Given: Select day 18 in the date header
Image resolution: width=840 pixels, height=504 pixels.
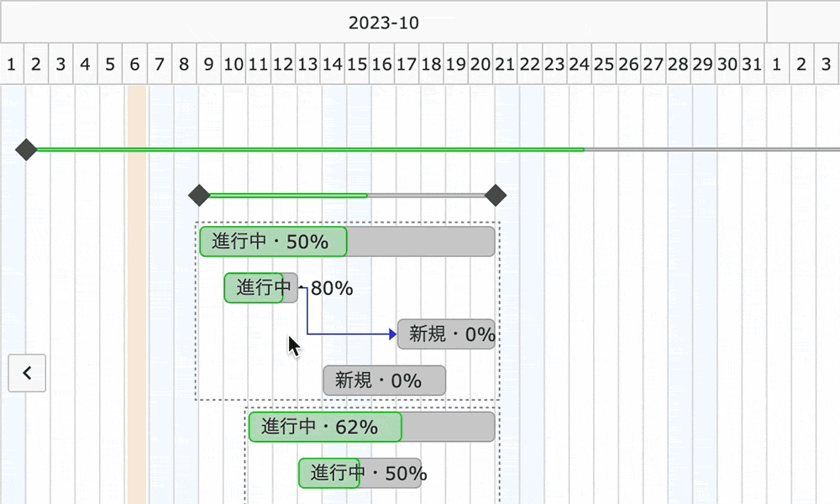Looking at the screenshot, I should click(431, 65).
